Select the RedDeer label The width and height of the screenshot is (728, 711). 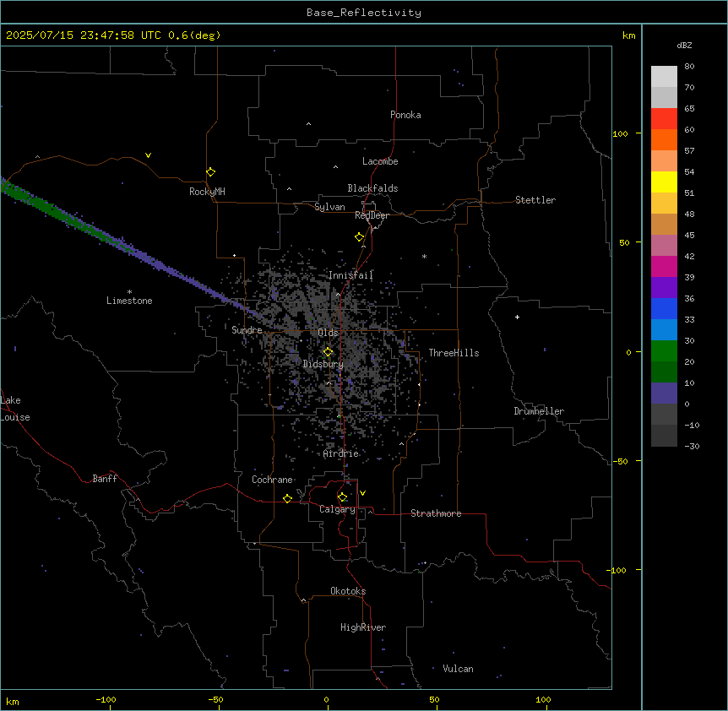click(x=372, y=215)
